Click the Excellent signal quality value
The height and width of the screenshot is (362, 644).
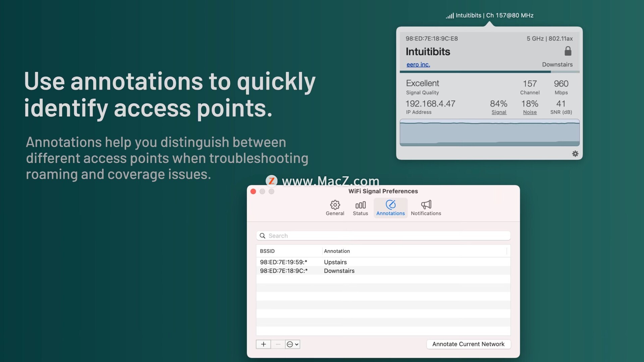[422, 83]
